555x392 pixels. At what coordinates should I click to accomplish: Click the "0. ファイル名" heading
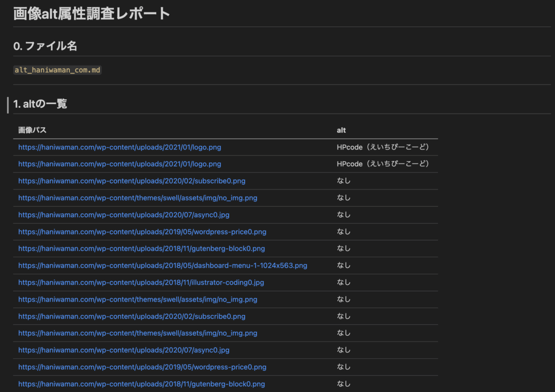click(x=45, y=47)
